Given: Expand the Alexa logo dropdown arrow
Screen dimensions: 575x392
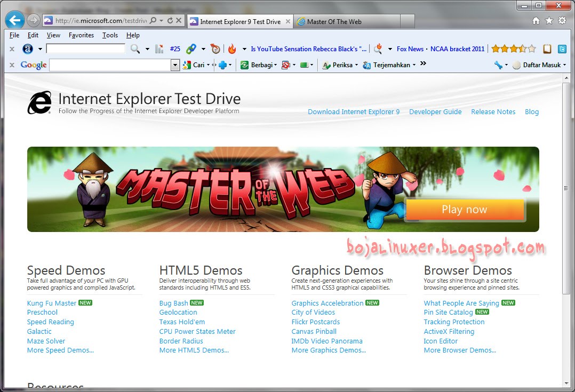Looking at the screenshot, I should tap(40, 49).
